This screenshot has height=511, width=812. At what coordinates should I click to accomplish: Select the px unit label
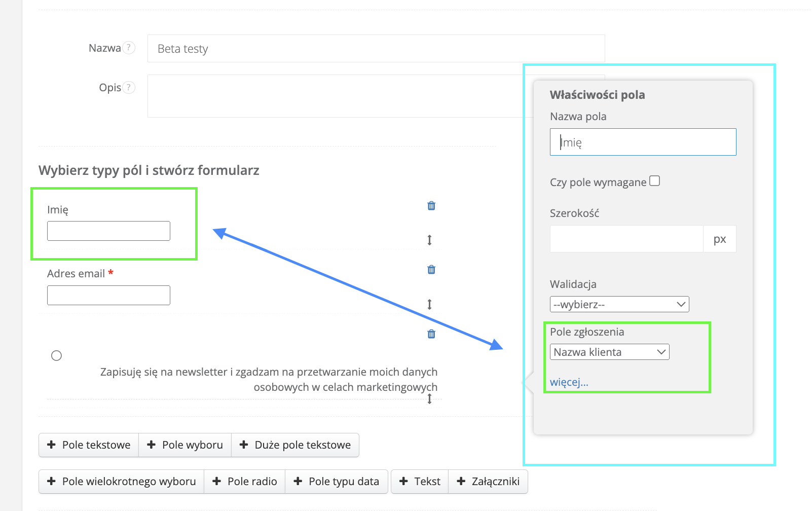point(720,239)
